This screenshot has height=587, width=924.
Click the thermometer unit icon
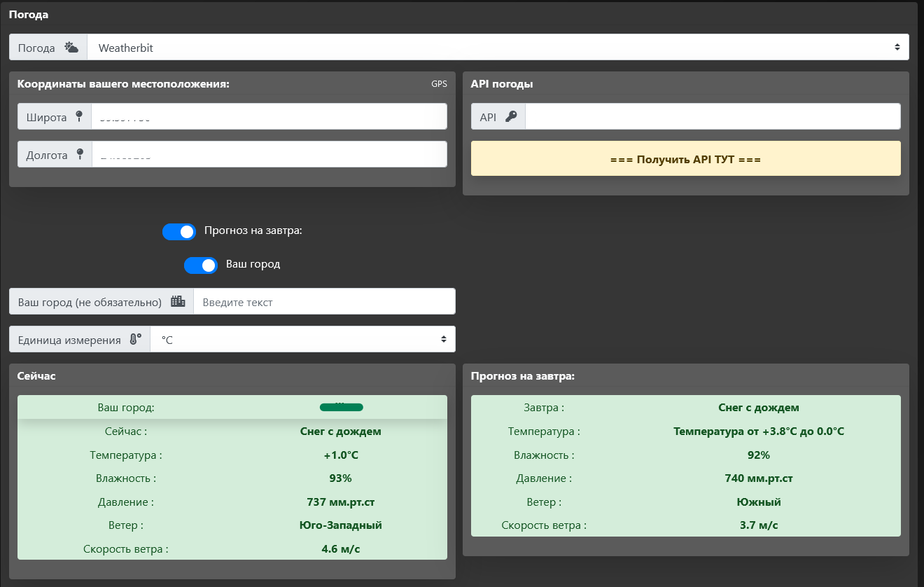point(135,339)
